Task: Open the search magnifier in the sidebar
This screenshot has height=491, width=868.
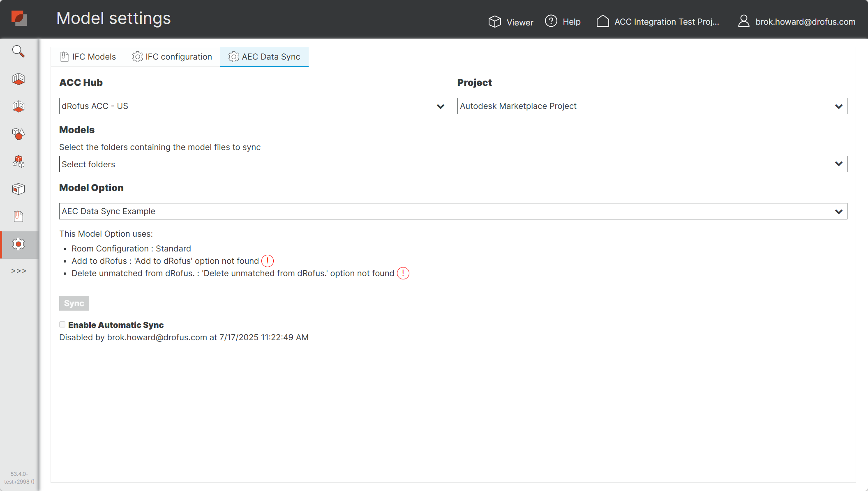Action: [18, 51]
